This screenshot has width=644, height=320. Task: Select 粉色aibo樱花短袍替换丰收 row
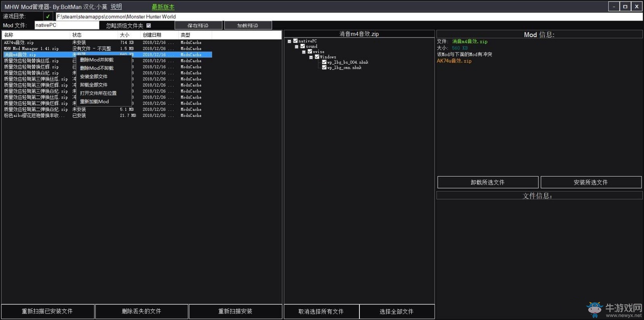(107, 115)
